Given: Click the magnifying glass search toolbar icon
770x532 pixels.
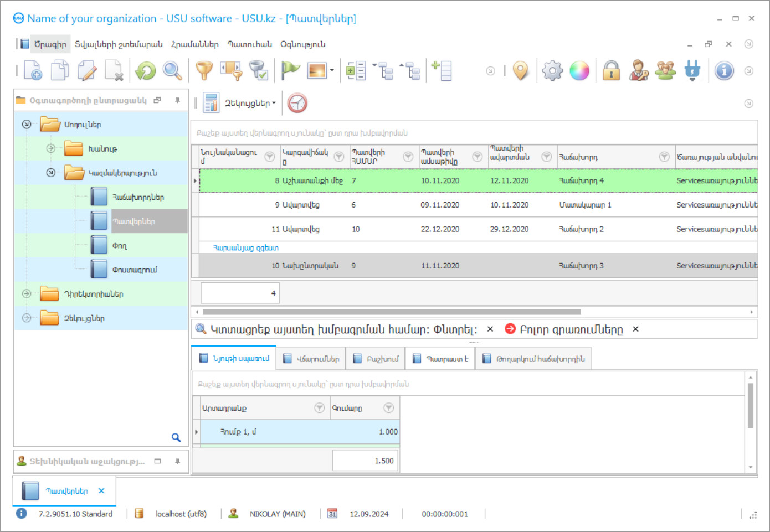Looking at the screenshot, I should (x=172, y=71).
